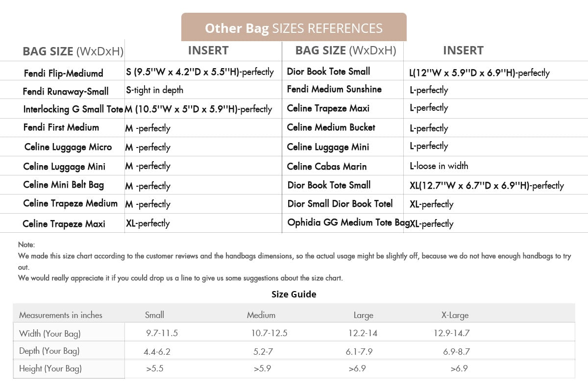The image size is (588, 392).
Task: Click the Other Bag Sizes References banner
Action: coord(294,28)
